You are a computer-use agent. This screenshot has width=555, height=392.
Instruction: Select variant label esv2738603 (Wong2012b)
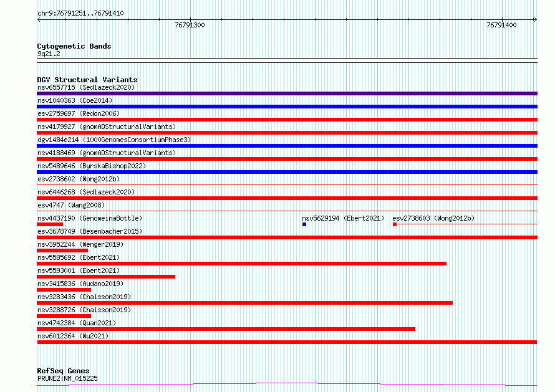click(433, 218)
